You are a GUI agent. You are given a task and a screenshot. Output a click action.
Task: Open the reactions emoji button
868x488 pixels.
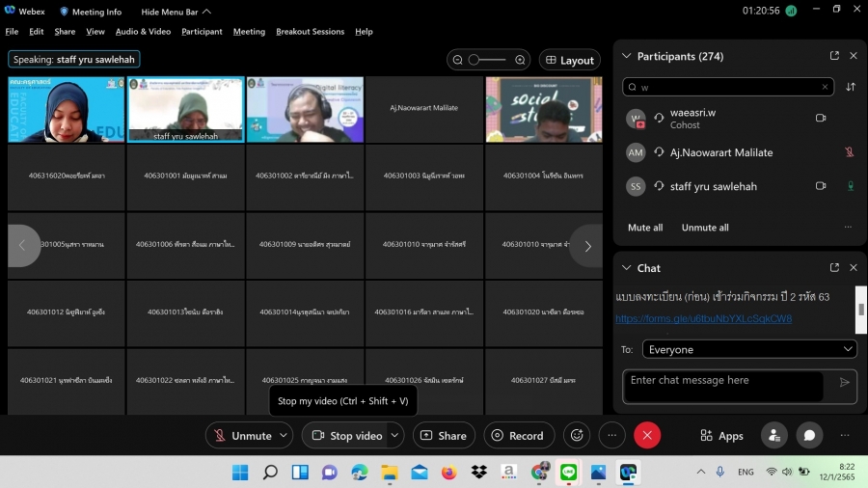coord(577,435)
